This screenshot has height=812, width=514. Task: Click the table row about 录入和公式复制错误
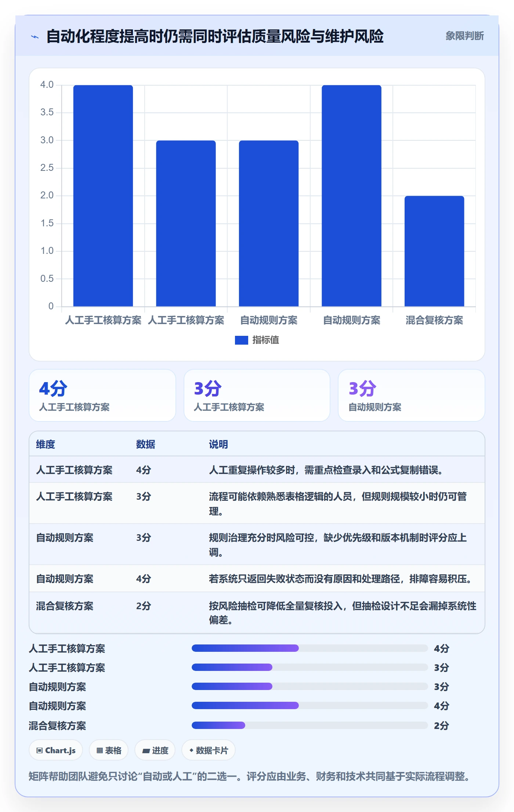click(257, 470)
